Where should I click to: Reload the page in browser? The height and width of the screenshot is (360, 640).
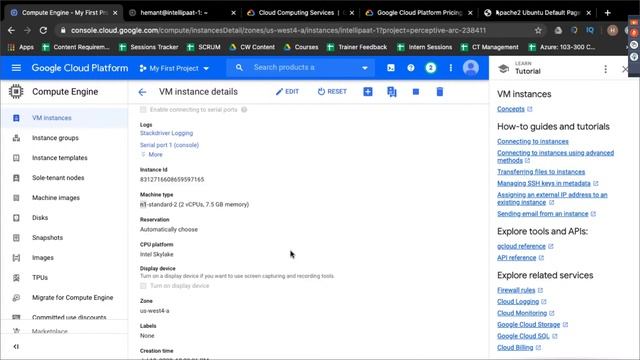click(43, 30)
